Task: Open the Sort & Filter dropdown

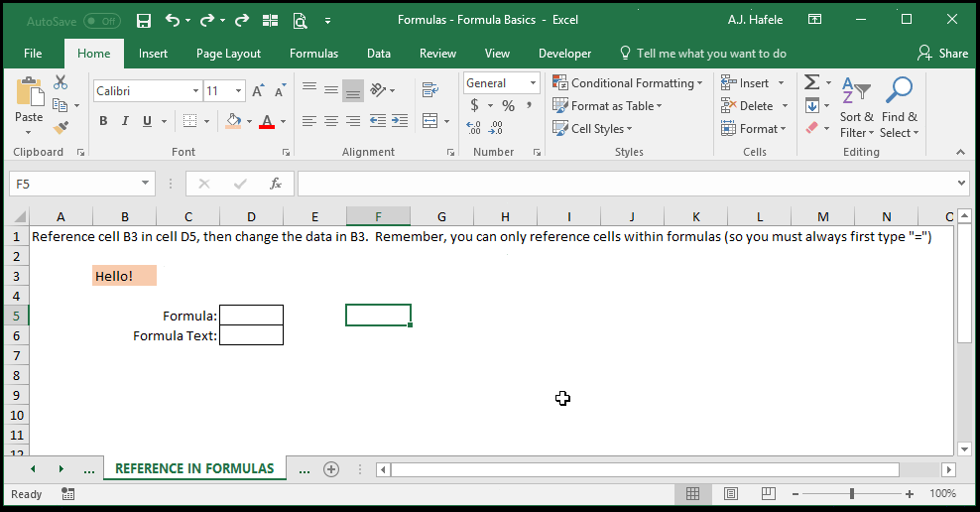Action: point(857,108)
